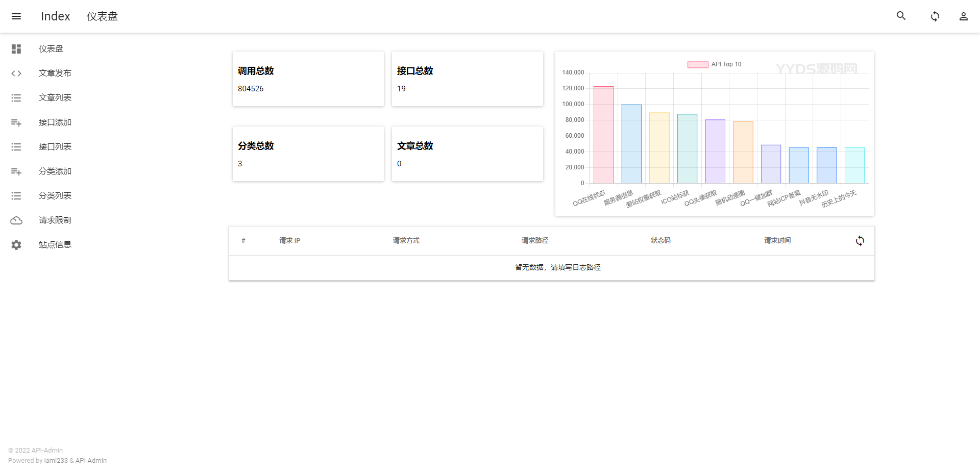Click the 调用总数 statistics card
This screenshot has height=476, width=980.
point(308,79)
